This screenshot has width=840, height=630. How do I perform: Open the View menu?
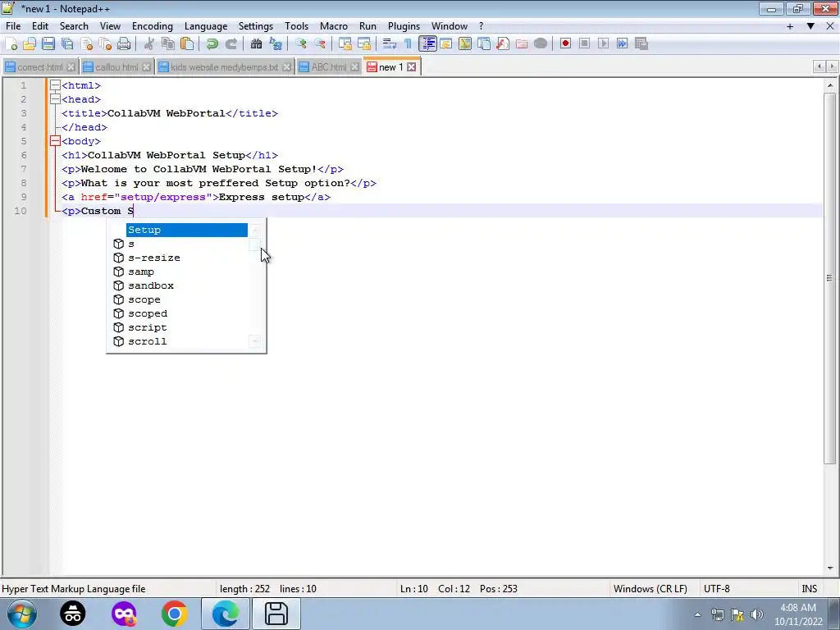(110, 25)
